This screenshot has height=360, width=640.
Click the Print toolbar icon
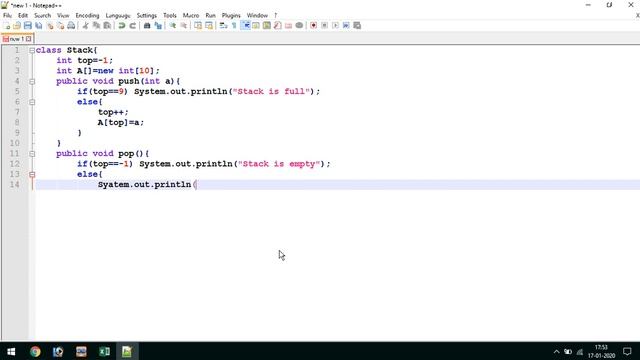click(71, 26)
